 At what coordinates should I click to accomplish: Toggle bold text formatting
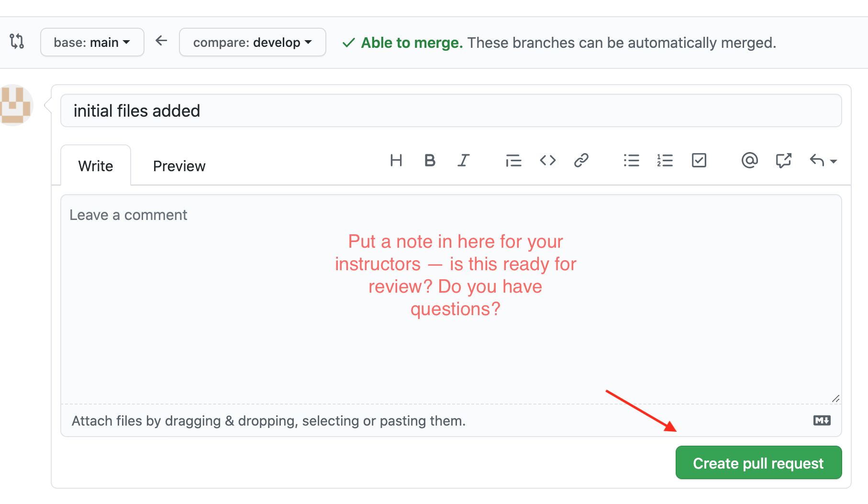tap(430, 160)
